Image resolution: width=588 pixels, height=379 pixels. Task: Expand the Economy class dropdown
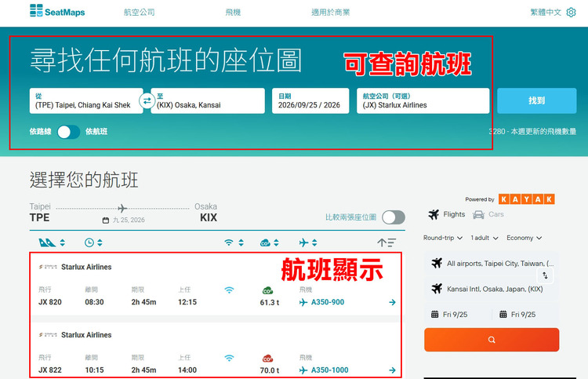pos(524,238)
